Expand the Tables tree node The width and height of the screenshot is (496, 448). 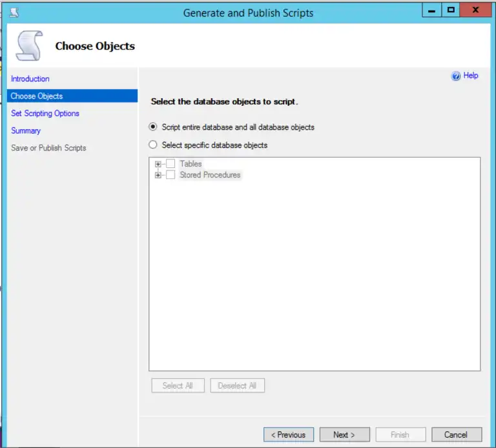pos(158,164)
